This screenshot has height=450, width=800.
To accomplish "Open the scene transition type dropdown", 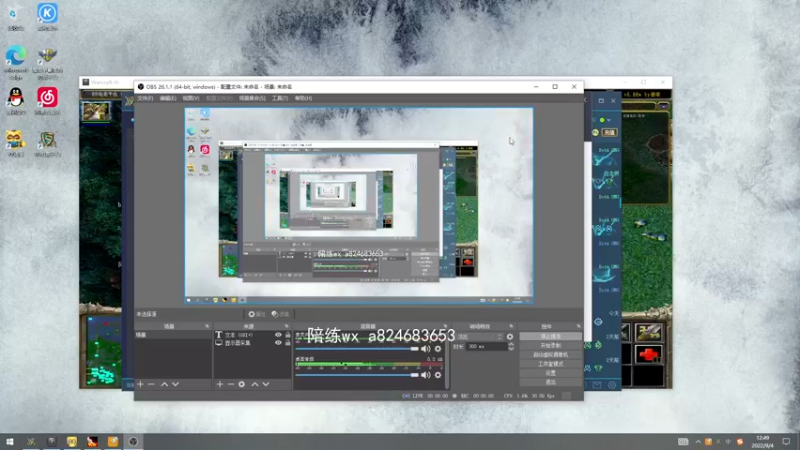I will coord(480,337).
